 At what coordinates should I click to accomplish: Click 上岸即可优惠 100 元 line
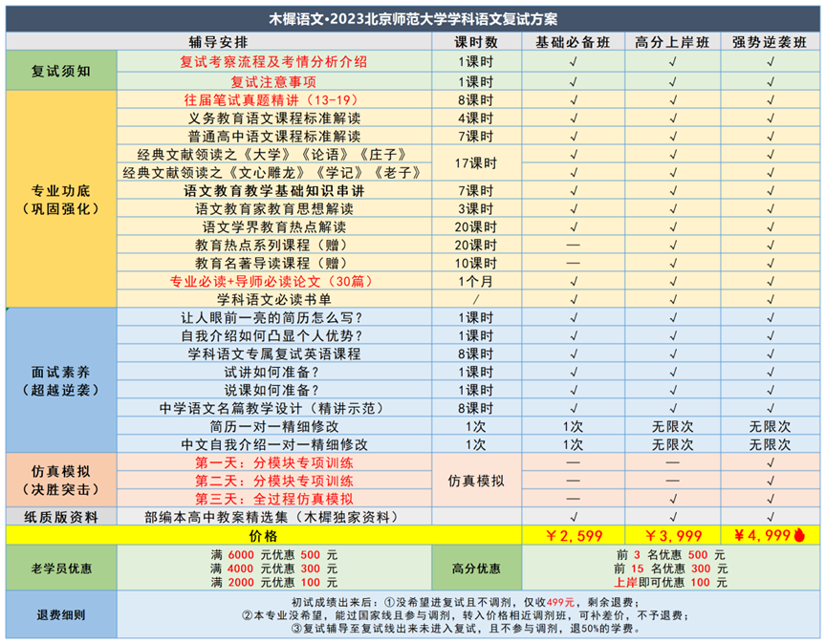(670, 583)
